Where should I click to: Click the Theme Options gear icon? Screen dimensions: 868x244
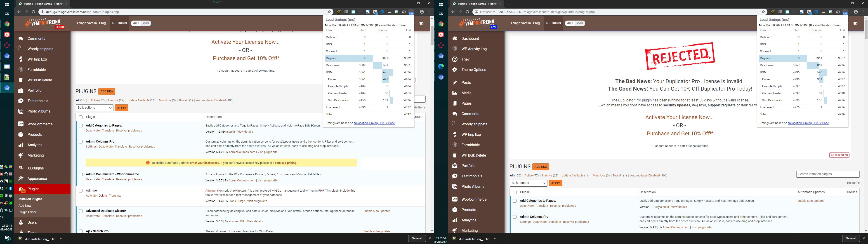click(455, 70)
